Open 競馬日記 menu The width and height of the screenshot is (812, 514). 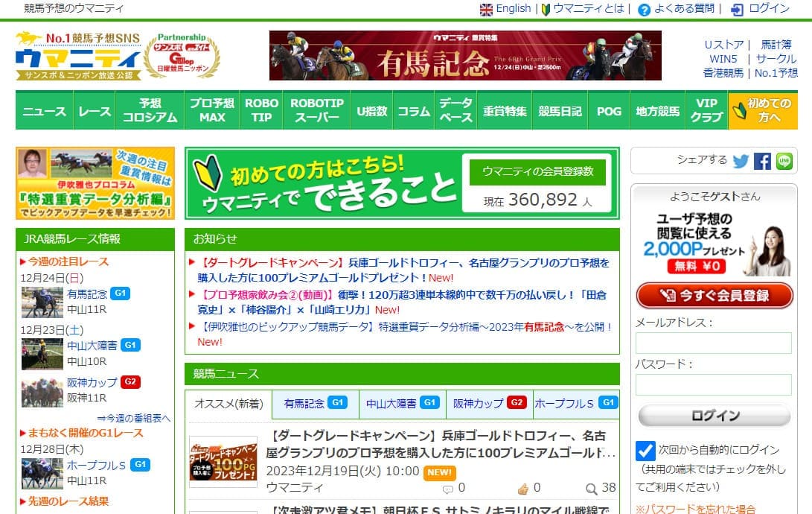tap(560, 110)
